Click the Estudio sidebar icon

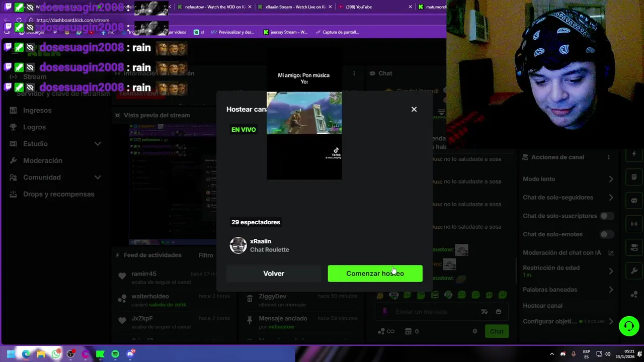13,144
